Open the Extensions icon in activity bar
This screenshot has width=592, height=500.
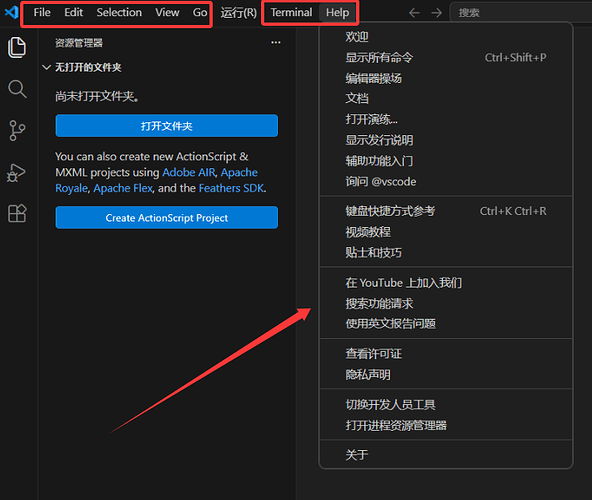coord(17,213)
